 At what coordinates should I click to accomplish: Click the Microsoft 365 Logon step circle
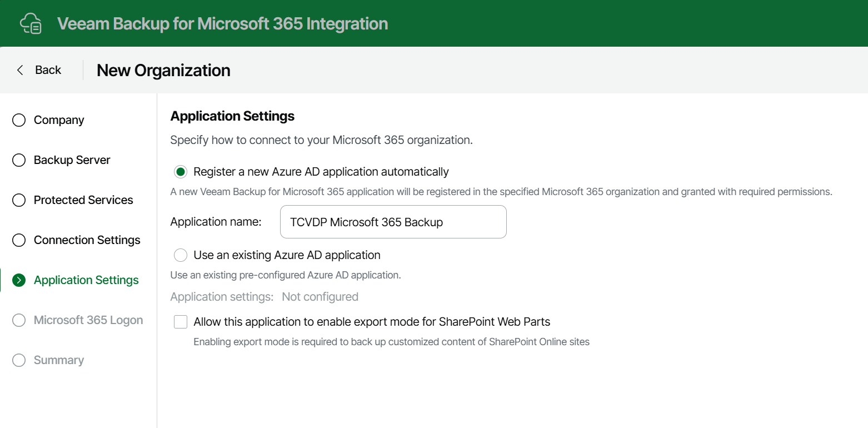(19, 321)
